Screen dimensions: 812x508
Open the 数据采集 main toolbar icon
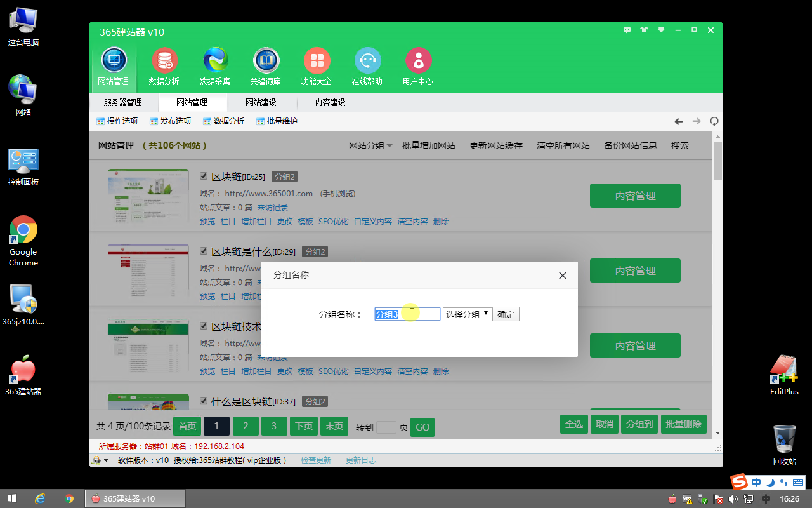pyautogui.click(x=215, y=67)
